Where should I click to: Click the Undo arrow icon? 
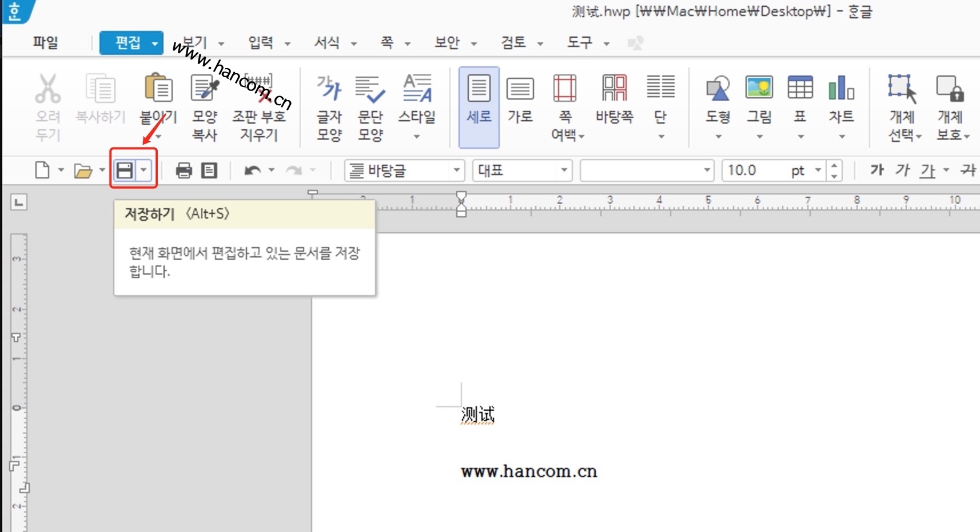click(x=252, y=170)
